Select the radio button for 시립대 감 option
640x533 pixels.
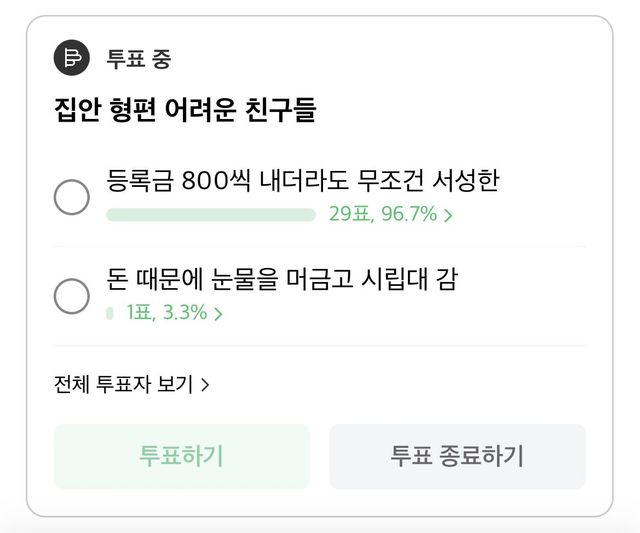[72, 295]
